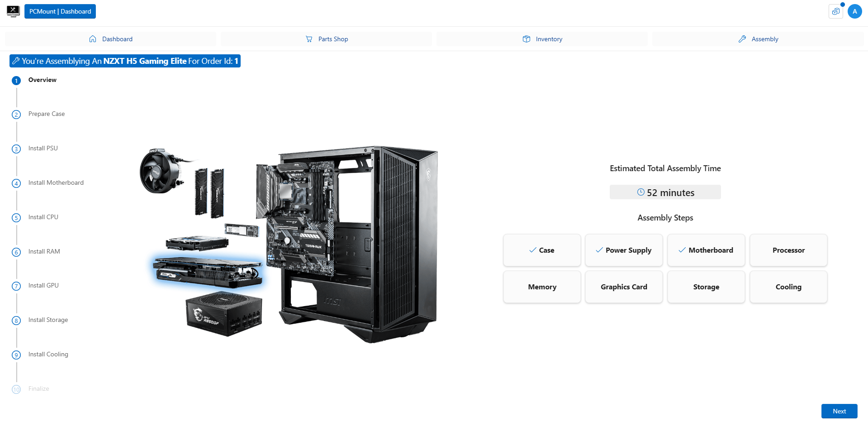This screenshot has width=868, height=422.
Task: Click the box icon beside Inventory
Action: [x=526, y=39]
